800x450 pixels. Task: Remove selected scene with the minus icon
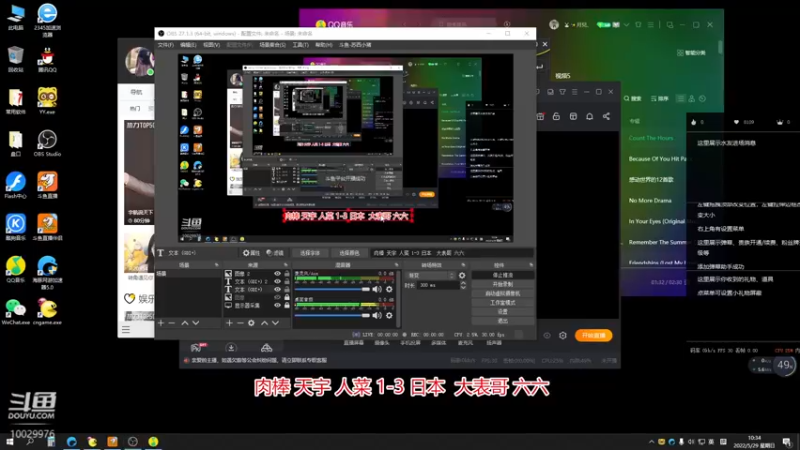click(x=172, y=323)
